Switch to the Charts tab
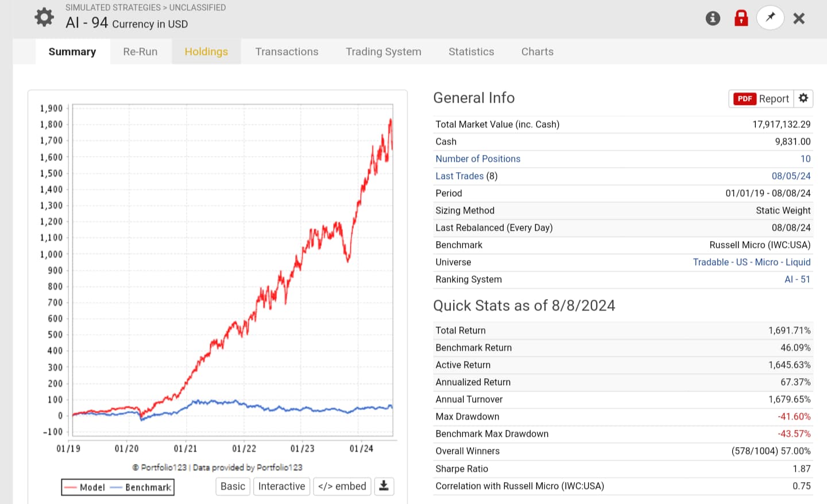Viewport: 827px width, 504px height. coord(538,52)
